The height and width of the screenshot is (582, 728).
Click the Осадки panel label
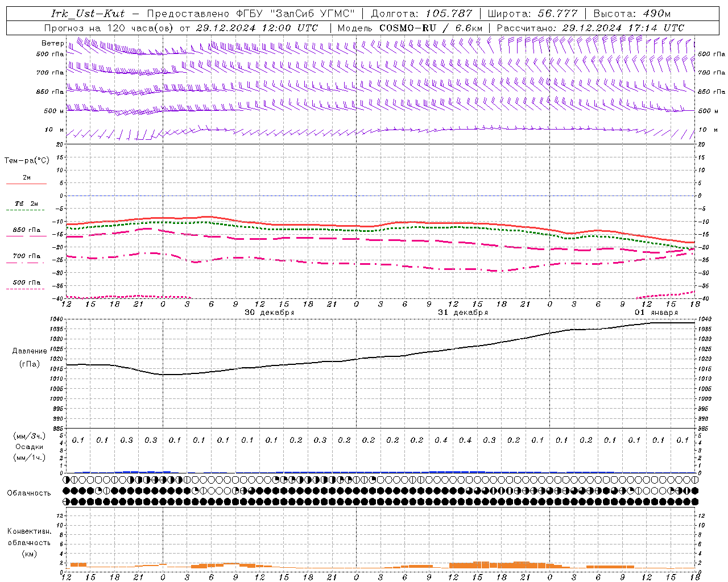[x=30, y=447]
